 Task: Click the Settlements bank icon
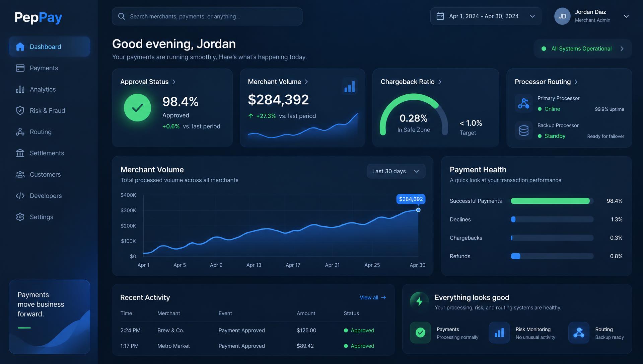pos(20,153)
